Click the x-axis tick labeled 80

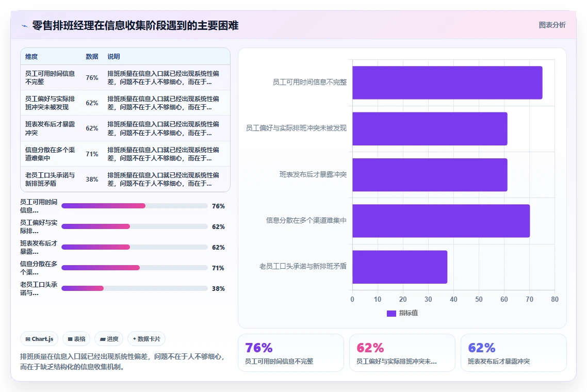point(555,299)
